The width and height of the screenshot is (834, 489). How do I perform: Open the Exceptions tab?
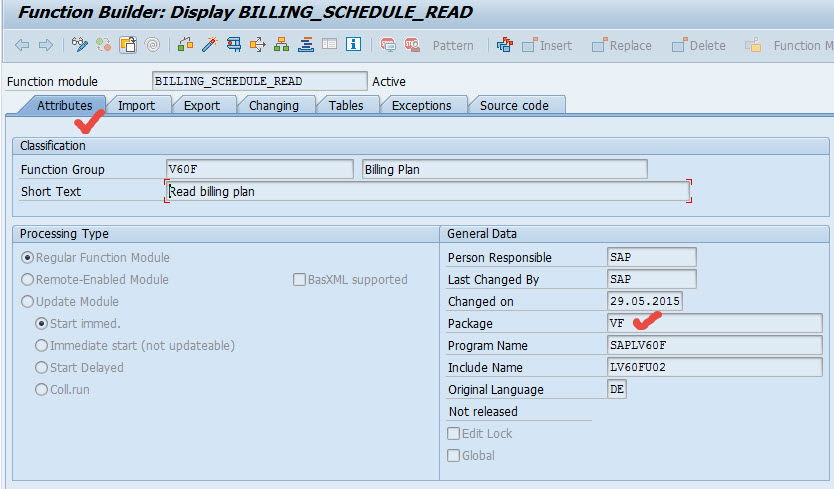[422, 105]
